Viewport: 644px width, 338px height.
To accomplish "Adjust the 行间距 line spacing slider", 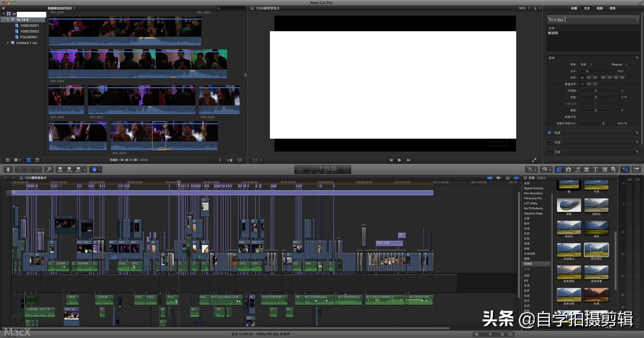I will (595, 91).
